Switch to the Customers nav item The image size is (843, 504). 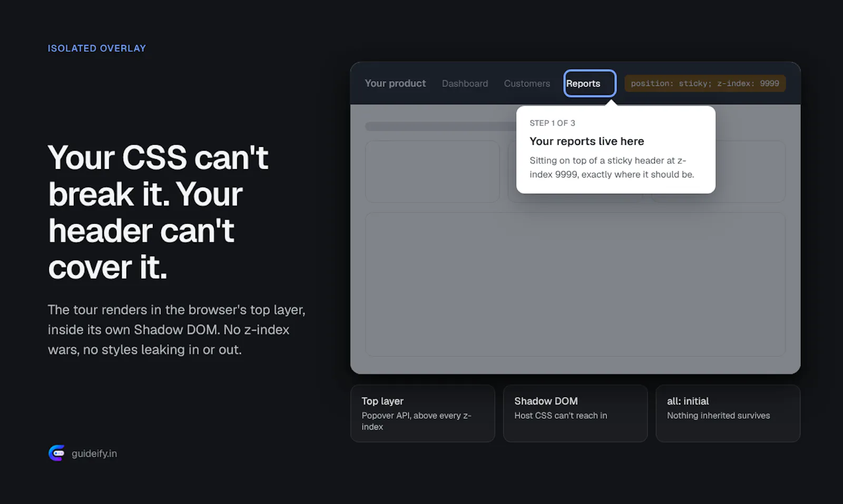(527, 83)
